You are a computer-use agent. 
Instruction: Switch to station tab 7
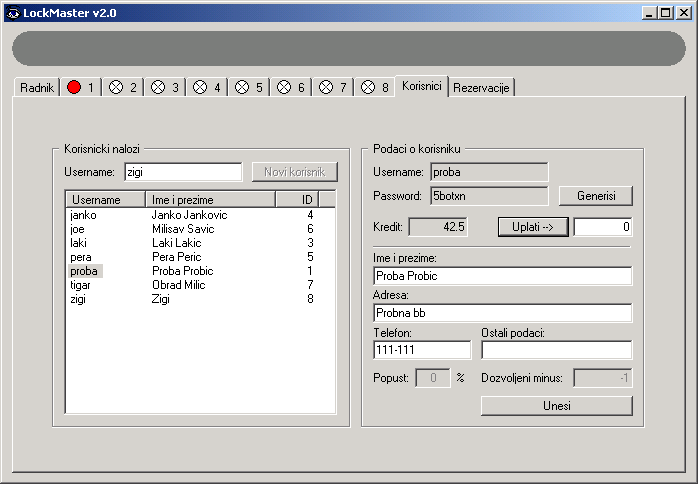[x=333, y=87]
